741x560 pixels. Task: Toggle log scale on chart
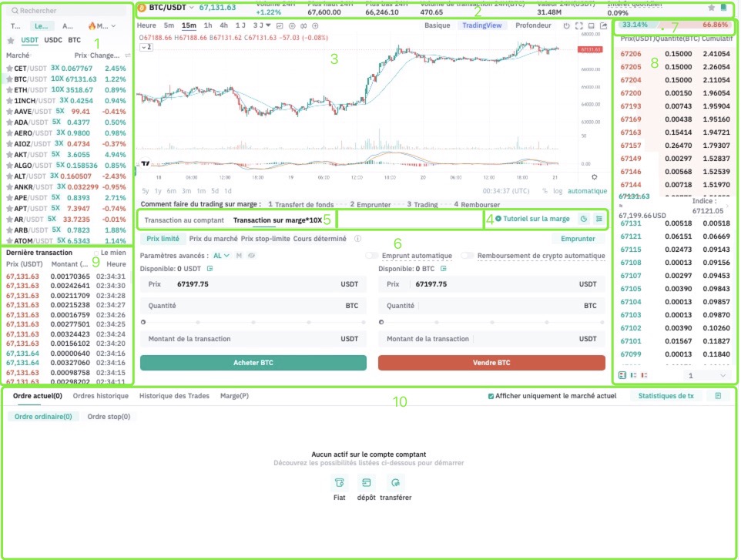pos(558,191)
